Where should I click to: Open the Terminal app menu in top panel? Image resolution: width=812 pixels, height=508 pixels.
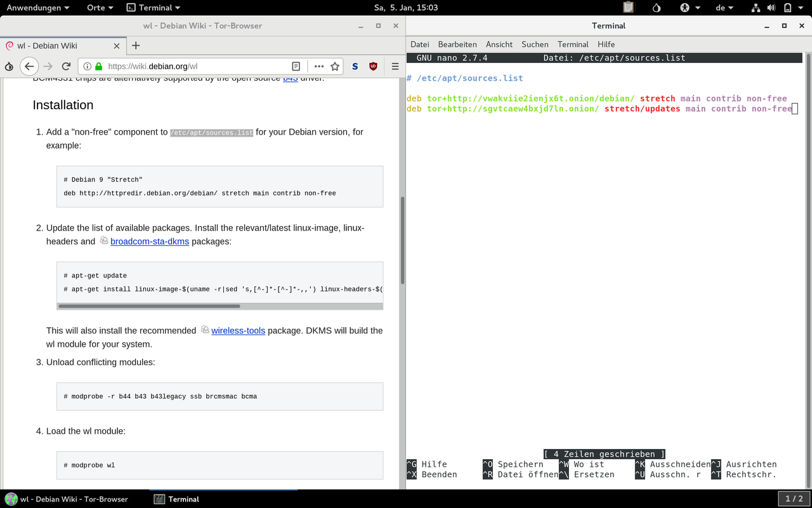pos(153,8)
